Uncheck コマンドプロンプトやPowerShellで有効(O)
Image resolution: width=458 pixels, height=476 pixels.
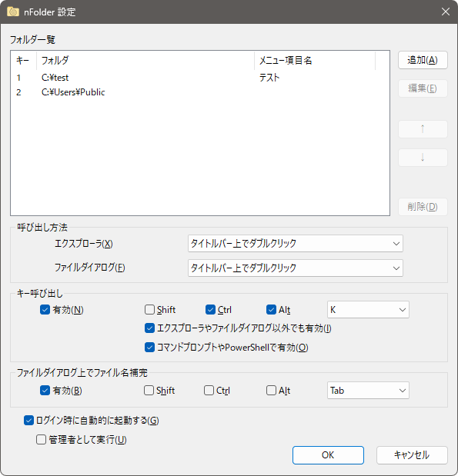[x=149, y=348]
